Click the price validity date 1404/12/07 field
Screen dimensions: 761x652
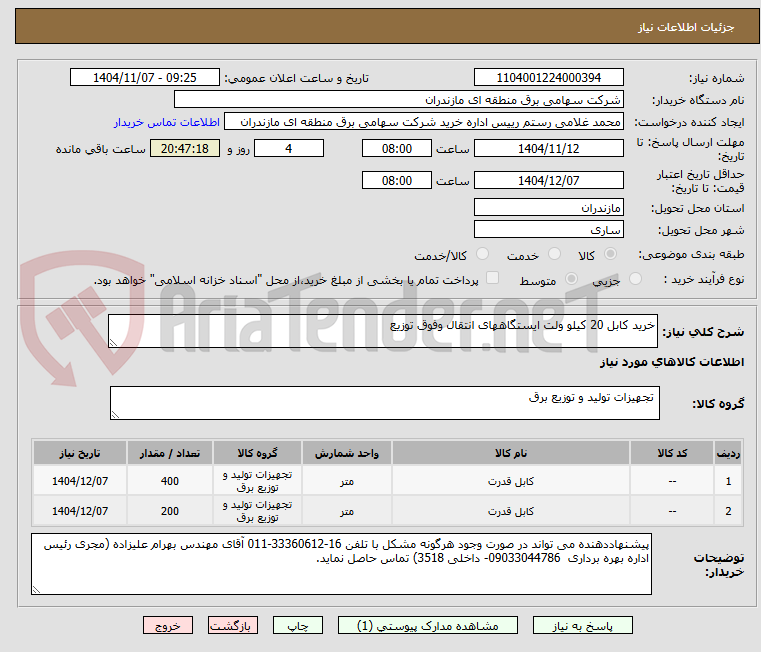548,180
